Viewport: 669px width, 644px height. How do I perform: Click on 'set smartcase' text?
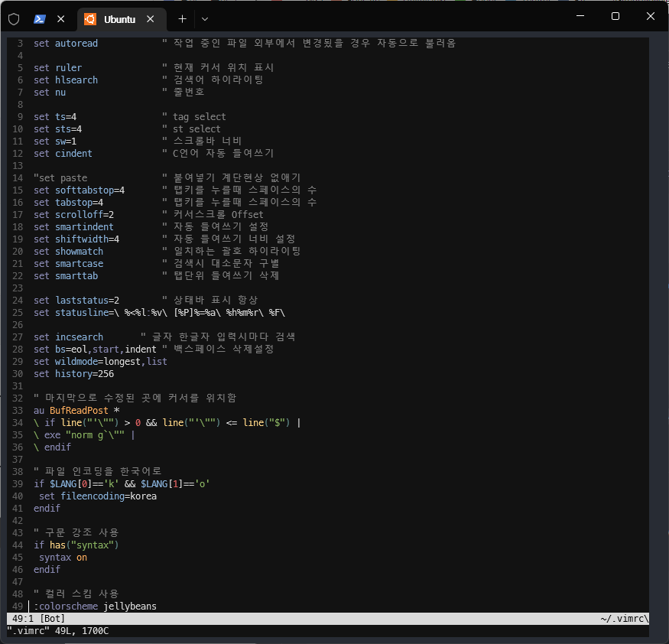68,264
